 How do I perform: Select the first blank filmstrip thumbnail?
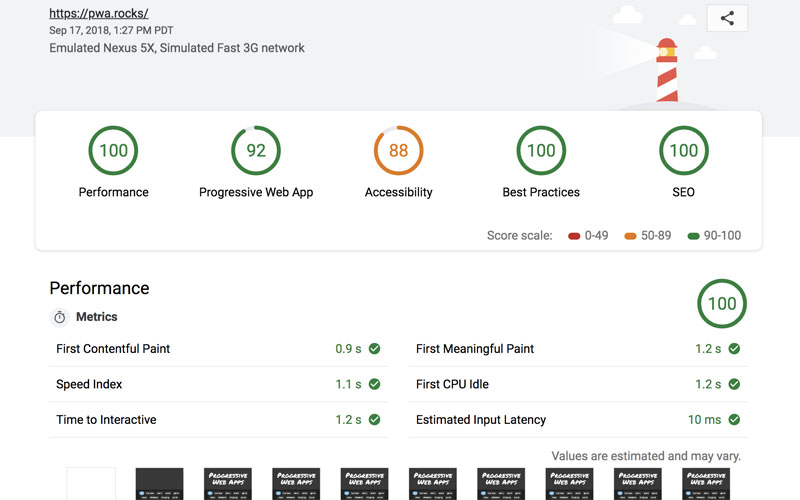[91, 484]
